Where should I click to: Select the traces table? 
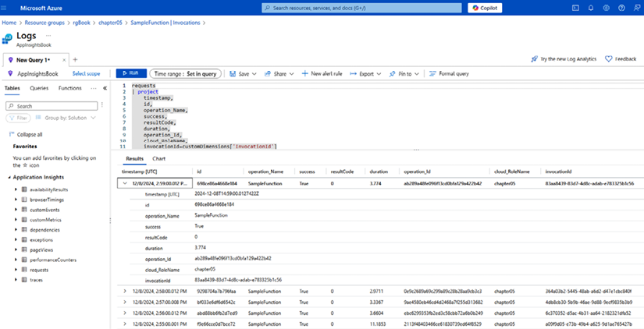(x=36, y=280)
